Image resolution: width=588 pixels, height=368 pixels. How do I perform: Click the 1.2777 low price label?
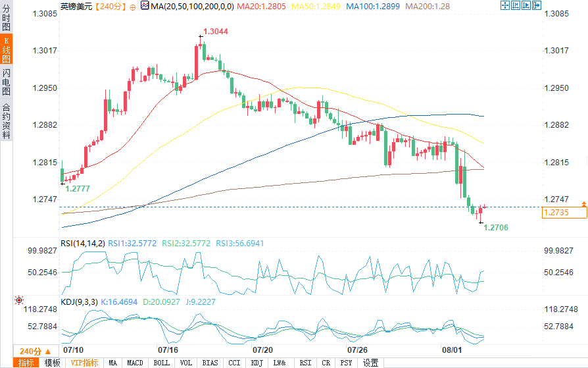coord(78,188)
